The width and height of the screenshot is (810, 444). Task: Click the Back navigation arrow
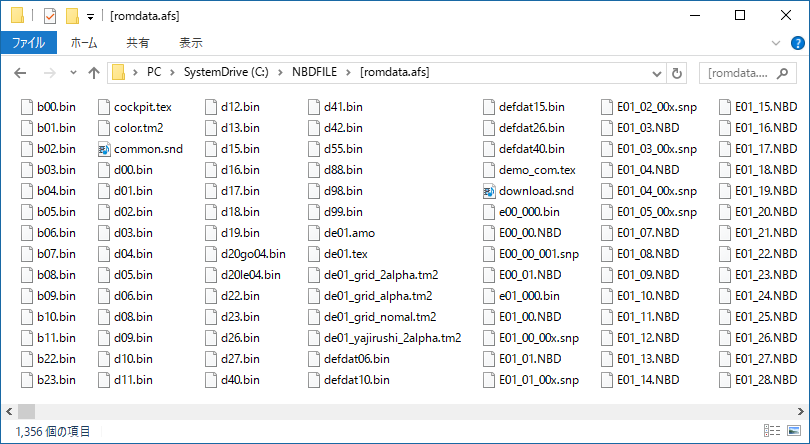20,73
